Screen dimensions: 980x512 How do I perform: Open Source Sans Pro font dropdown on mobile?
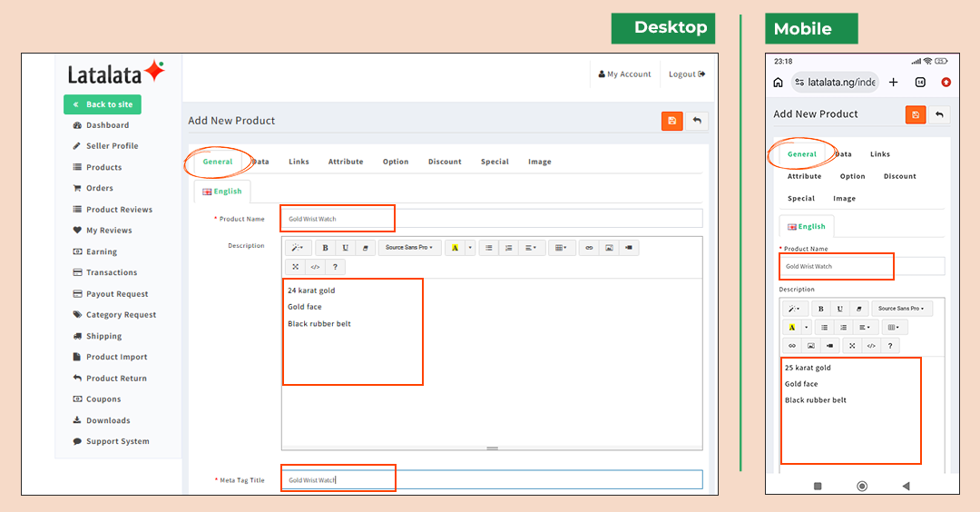[901, 309]
